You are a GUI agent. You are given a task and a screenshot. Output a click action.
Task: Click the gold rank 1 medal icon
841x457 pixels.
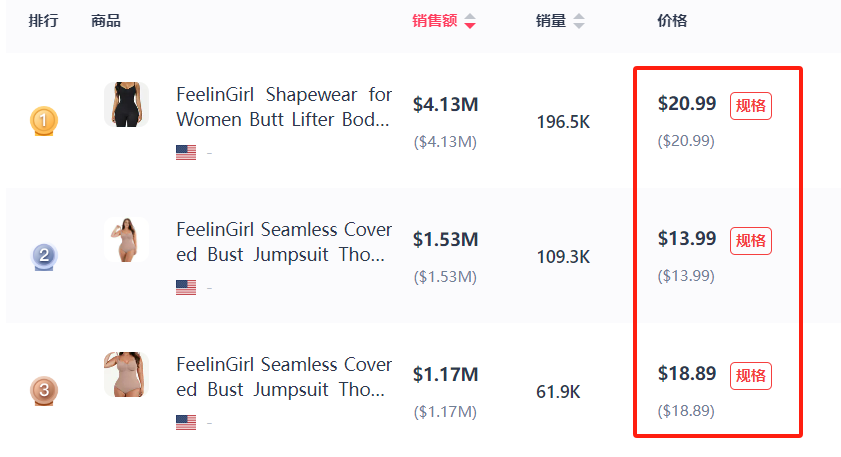(x=43, y=121)
